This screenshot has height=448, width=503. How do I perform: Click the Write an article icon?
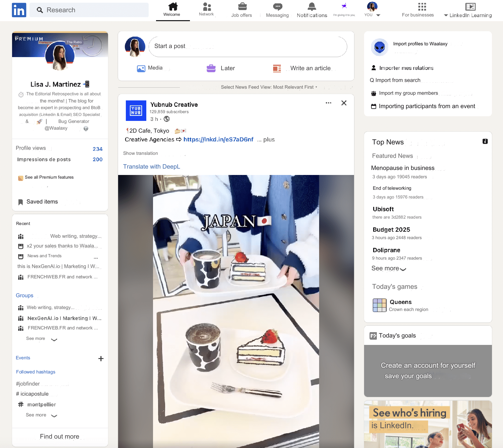coord(277,68)
